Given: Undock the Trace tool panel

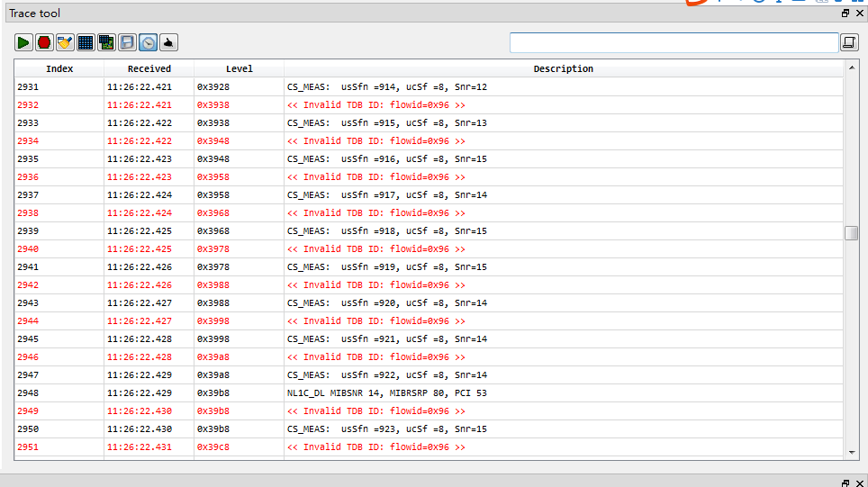Looking at the screenshot, I should tap(845, 14).
